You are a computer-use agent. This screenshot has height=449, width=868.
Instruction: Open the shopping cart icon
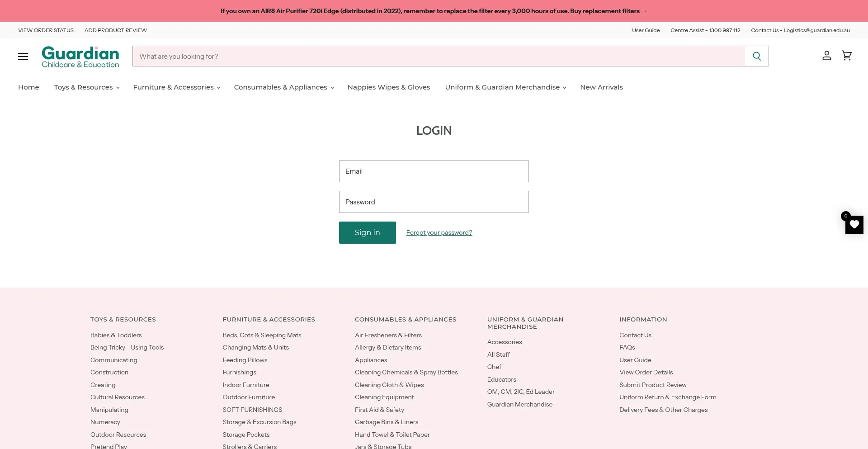pyautogui.click(x=847, y=56)
